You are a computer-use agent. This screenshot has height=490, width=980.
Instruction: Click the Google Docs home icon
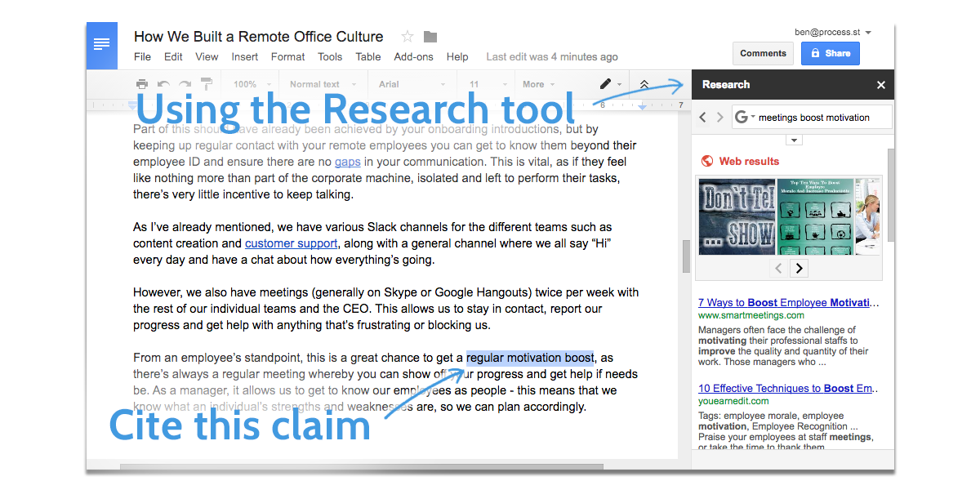coord(102,46)
